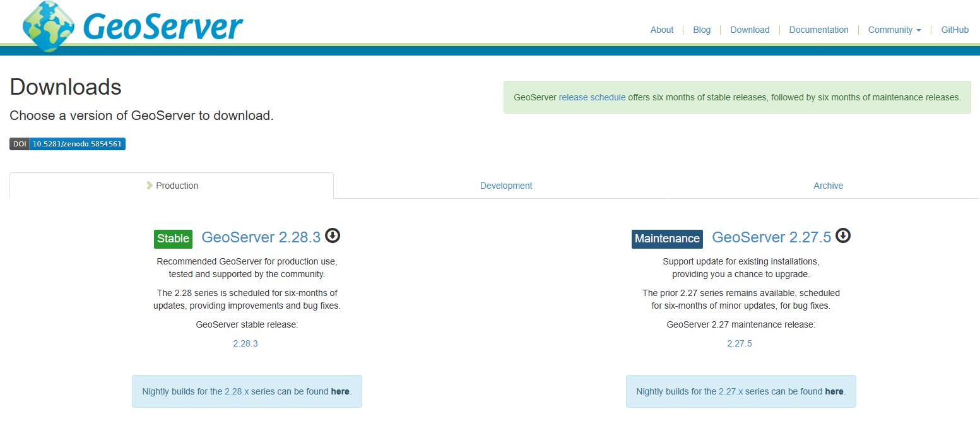Screen dimensions: 980x433
Task: Go to the Blog page
Action: (702, 30)
